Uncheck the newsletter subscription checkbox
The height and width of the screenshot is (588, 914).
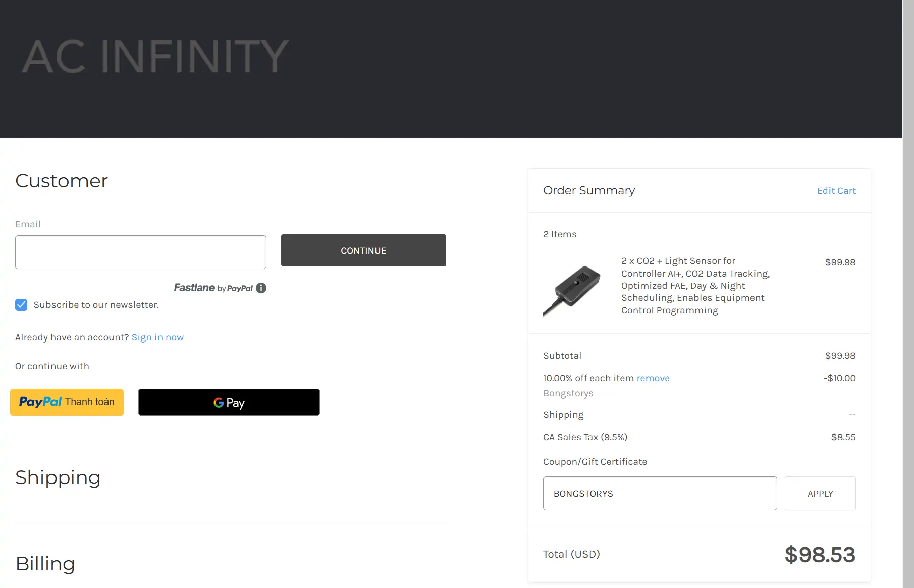21,305
